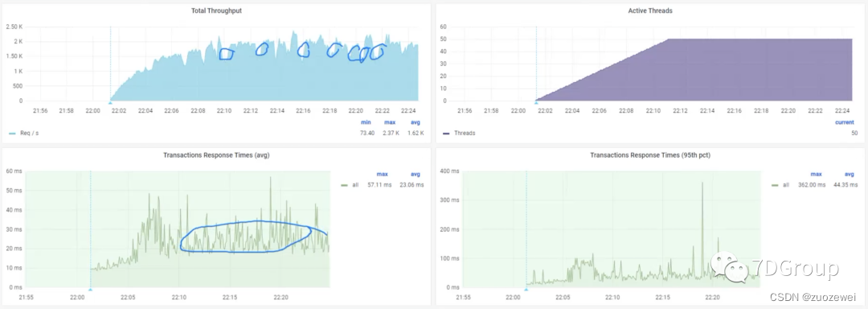Click the blue annotation marker on Throughput axis
The image size is (868, 309).
point(110,102)
